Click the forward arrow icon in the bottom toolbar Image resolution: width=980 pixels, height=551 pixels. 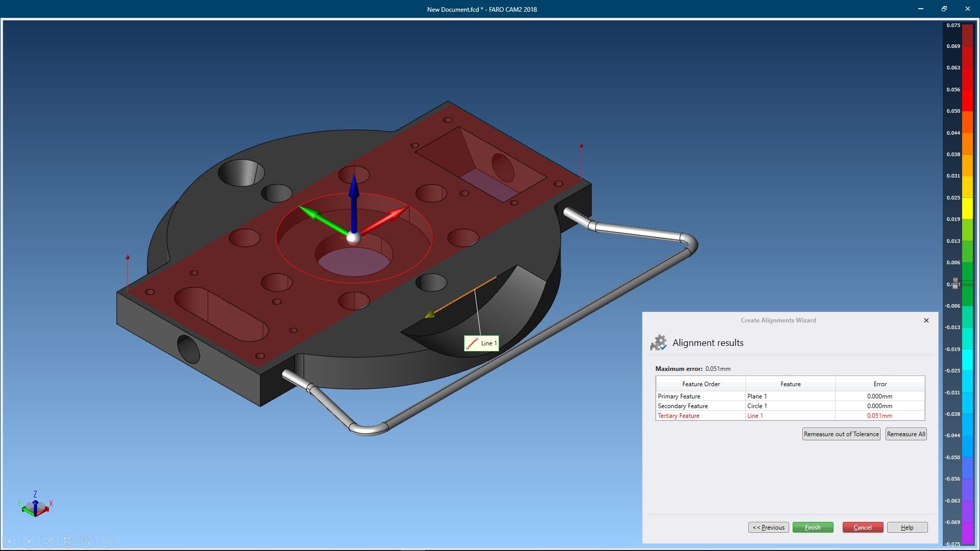tap(29, 541)
